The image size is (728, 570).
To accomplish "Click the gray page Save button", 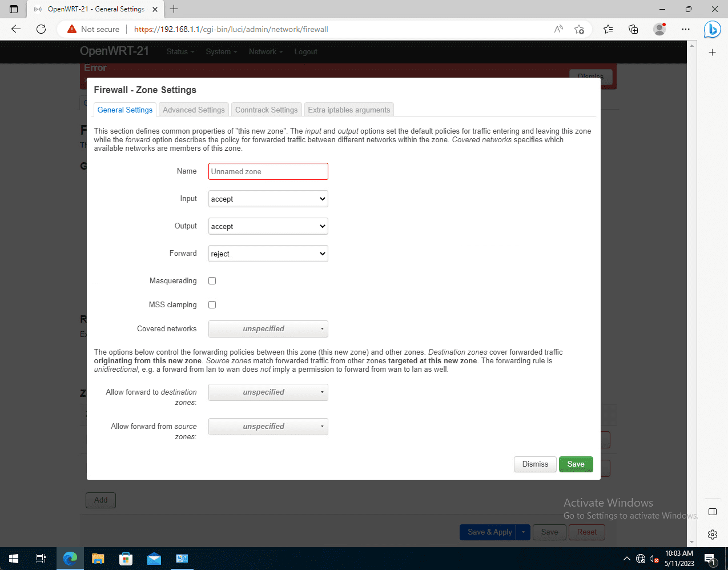I will click(x=549, y=532).
